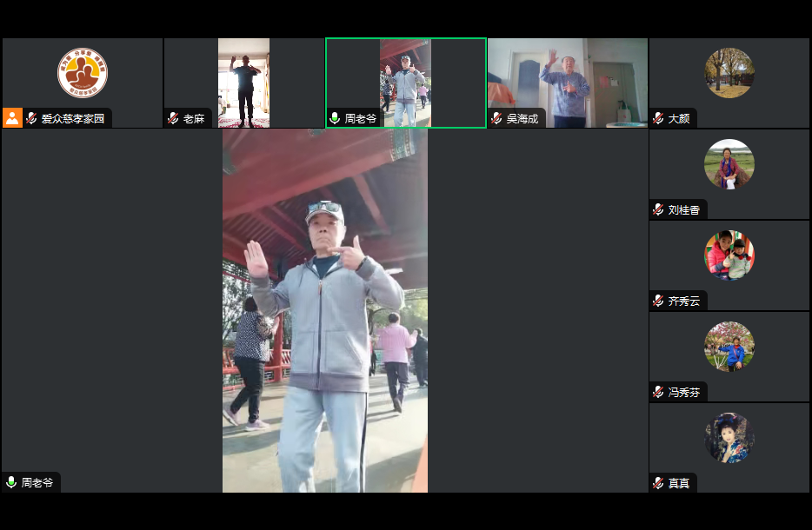812x530 pixels.
Task: Click 吴海成's muted microphone icon
Action: [x=496, y=118]
